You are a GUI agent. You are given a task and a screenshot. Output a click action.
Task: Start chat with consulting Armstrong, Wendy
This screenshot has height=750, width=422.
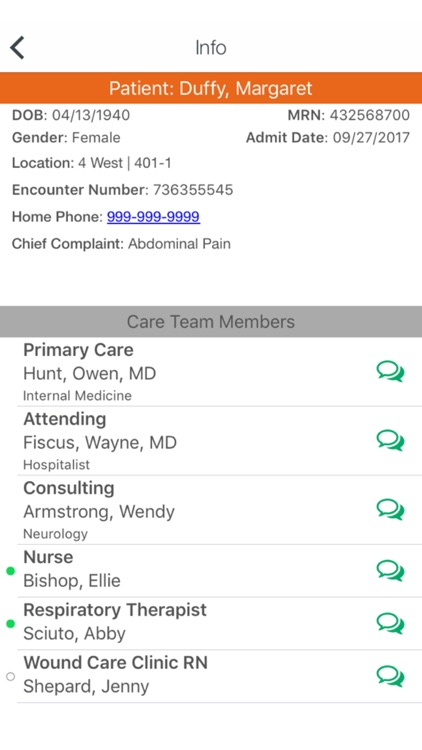390,509
